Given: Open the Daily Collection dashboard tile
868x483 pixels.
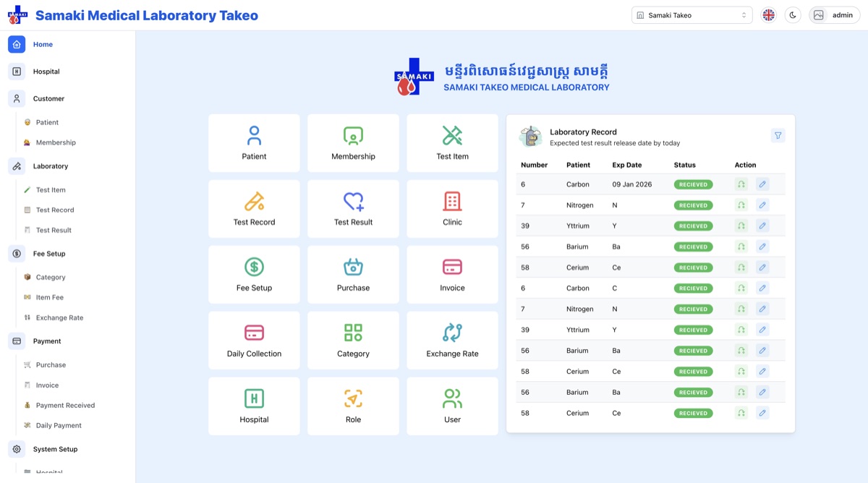Looking at the screenshot, I should click(x=254, y=341).
